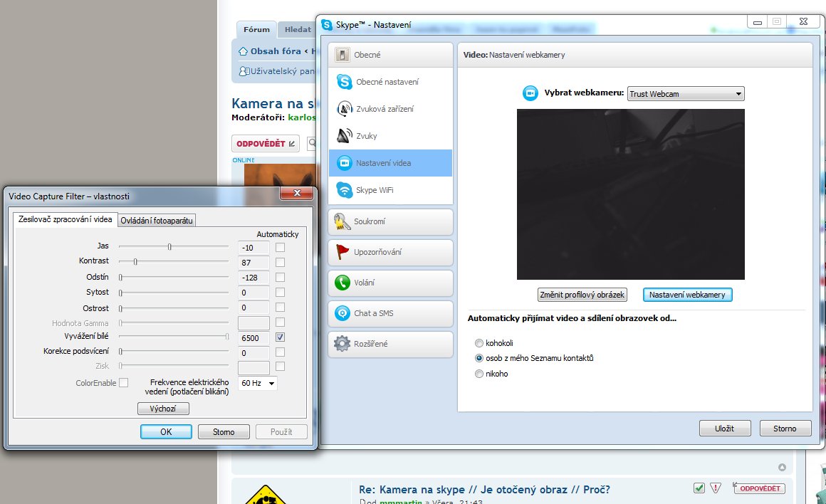Screen dimensions: 826x504
Task: Click the Výchozí defaults button
Action: [163, 409]
